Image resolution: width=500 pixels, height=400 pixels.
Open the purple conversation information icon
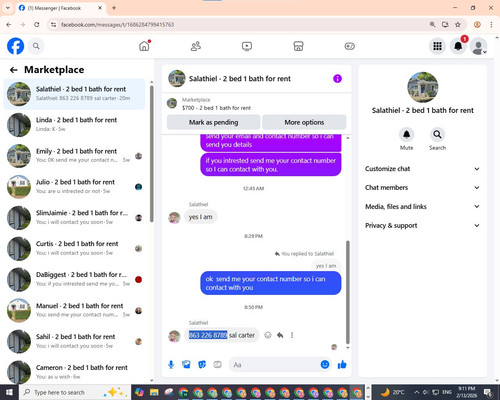pos(337,79)
